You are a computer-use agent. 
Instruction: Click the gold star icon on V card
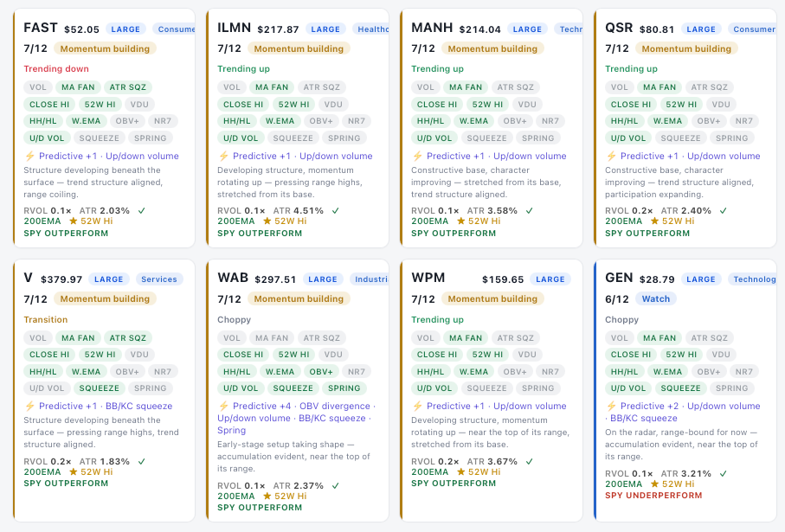pos(73,472)
